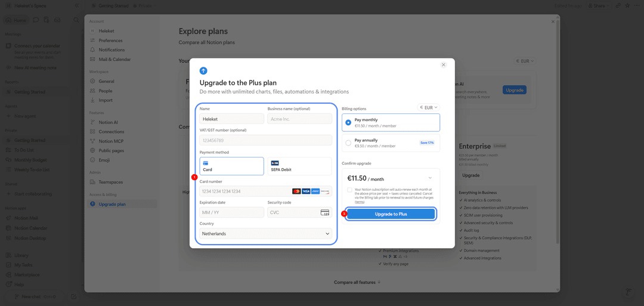The height and width of the screenshot is (306, 644).
Task: Open Weekly To-do List page in sidebar
Action: tap(32, 169)
